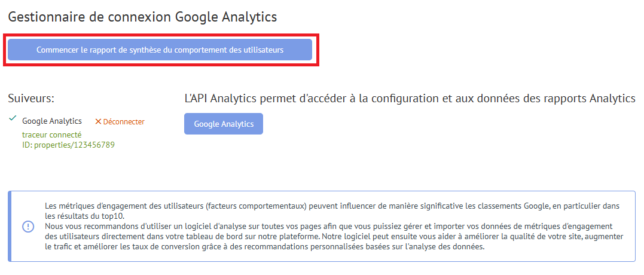Click the 'Suiveurs:' section heading

(31, 99)
